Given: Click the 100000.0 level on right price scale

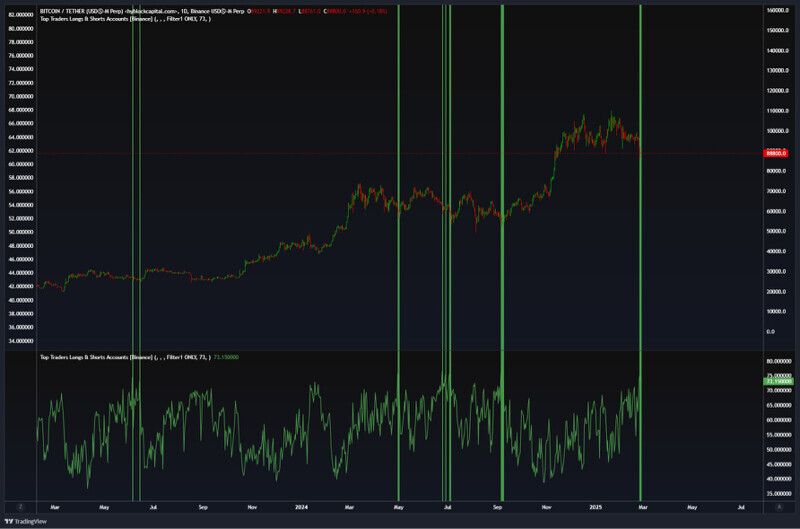Looking at the screenshot, I should (x=772, y=131).
